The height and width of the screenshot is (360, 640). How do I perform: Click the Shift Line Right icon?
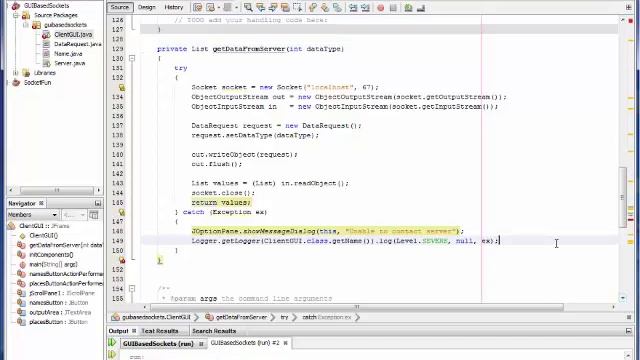tap(365, 7)
